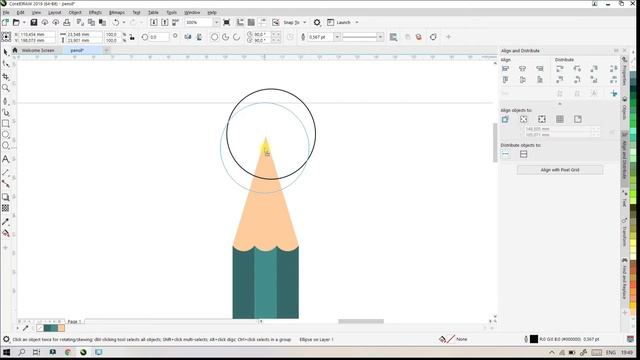Click the rotation angle input field

click(159, 37)
